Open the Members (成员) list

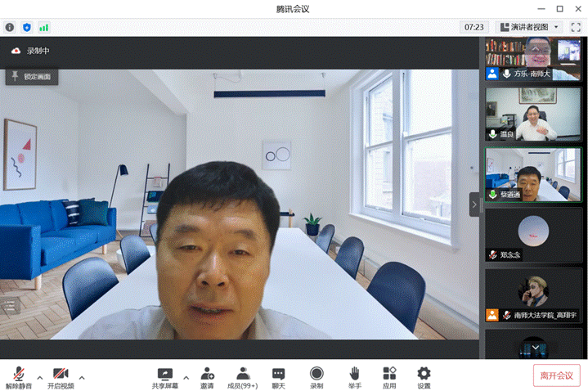242,377
